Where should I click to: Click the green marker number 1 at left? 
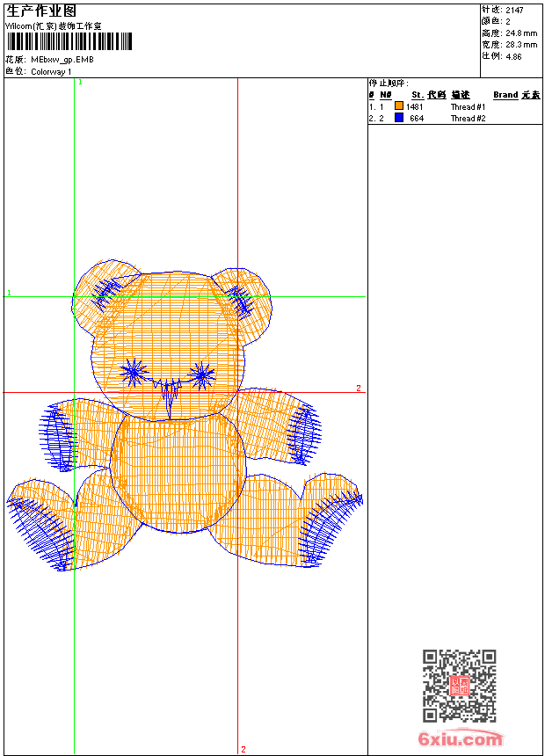pyautogui.click(x=10, y=292)
